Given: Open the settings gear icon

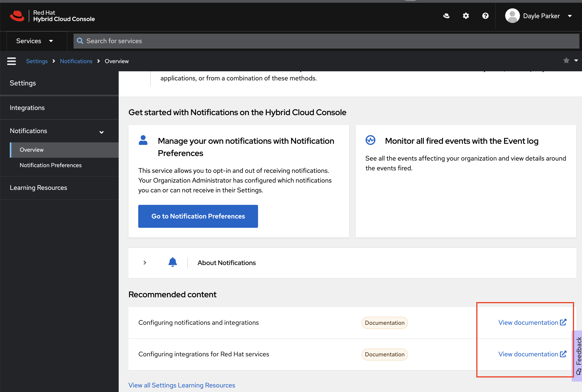Looking at the screenshot, I should [x=466, y=16].
